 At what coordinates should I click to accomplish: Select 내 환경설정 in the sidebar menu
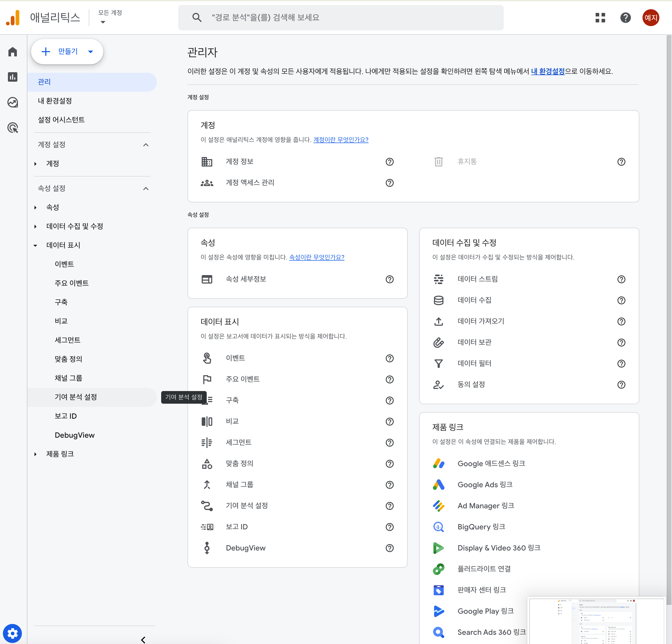tap(55, 101)
